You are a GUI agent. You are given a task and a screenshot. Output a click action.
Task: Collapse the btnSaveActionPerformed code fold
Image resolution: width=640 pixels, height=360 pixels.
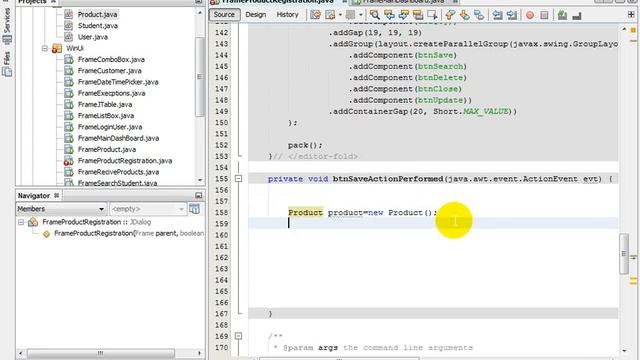pyautogui.click(x=239, y=178)
